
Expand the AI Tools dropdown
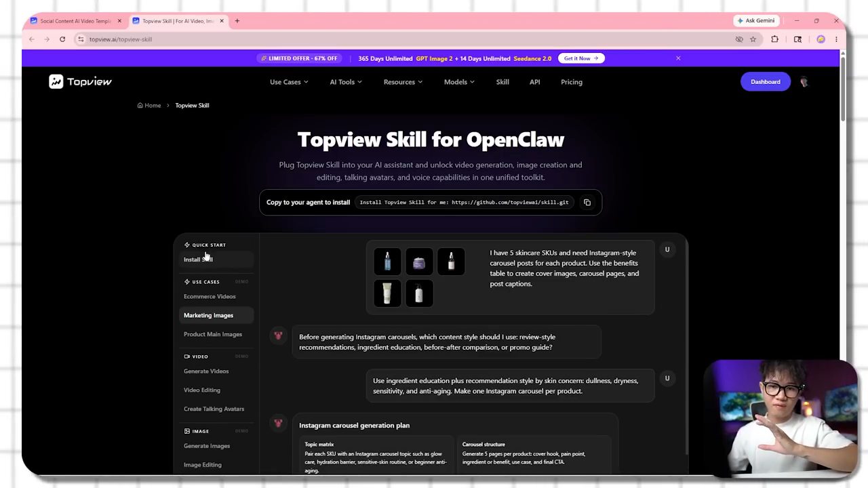click(346, 82)
